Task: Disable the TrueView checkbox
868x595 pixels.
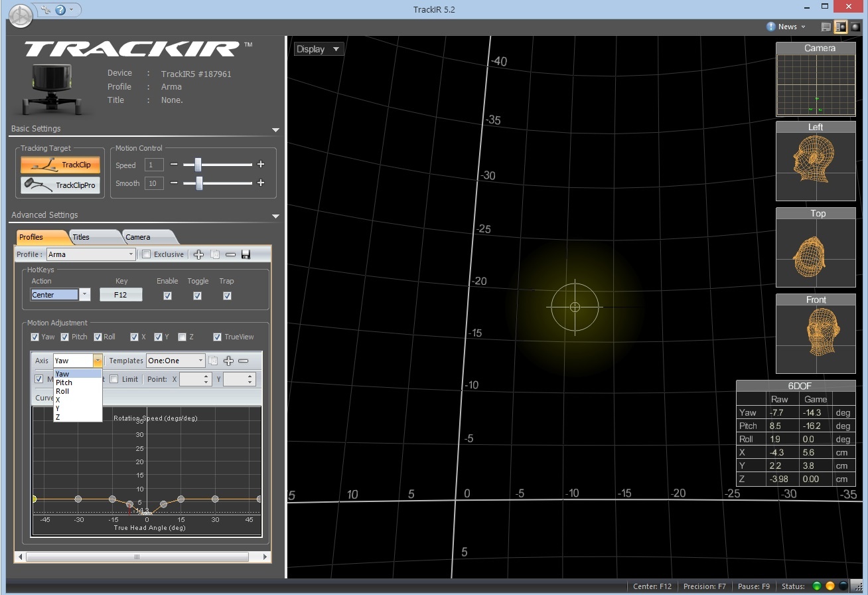Action: point(217,337)
